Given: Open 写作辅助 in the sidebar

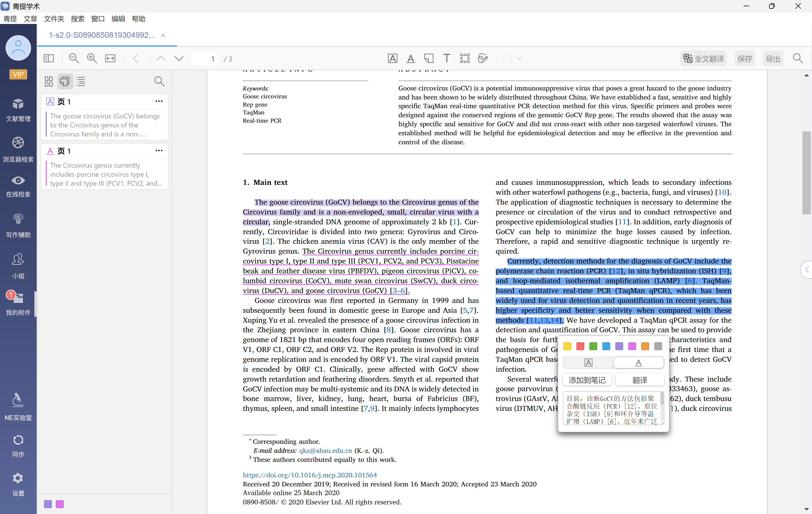Looking at the screenshot, I should point(18,225).
